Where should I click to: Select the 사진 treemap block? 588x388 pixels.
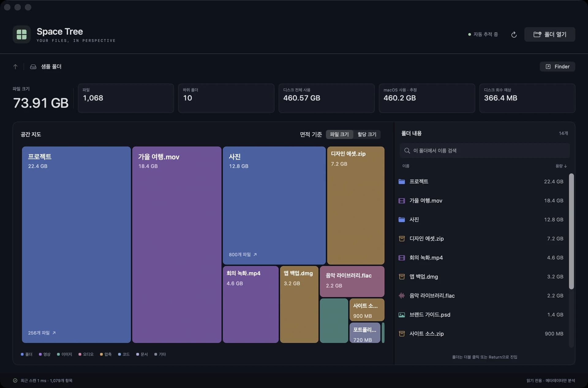[x=274, y=205]
